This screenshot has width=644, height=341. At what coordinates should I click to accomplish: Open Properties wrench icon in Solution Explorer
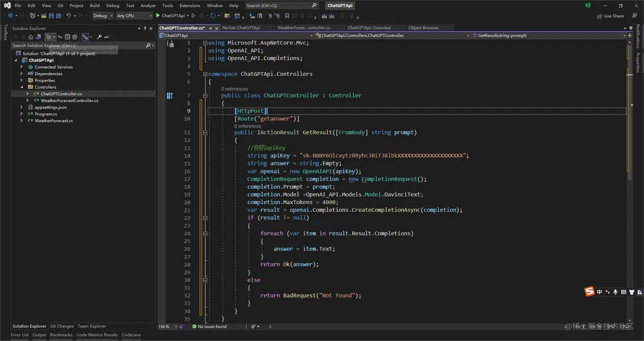pyautogui.click(x=99, y=37)
